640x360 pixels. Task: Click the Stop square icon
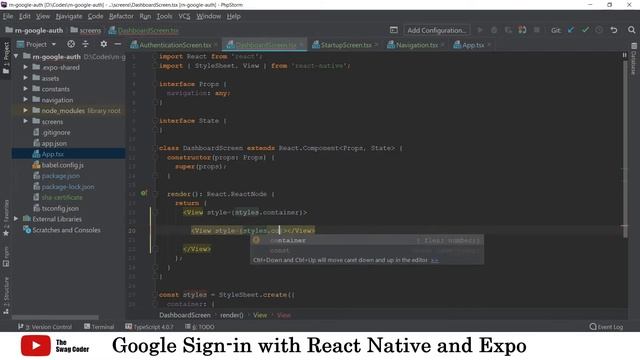(x=537, y=30)
